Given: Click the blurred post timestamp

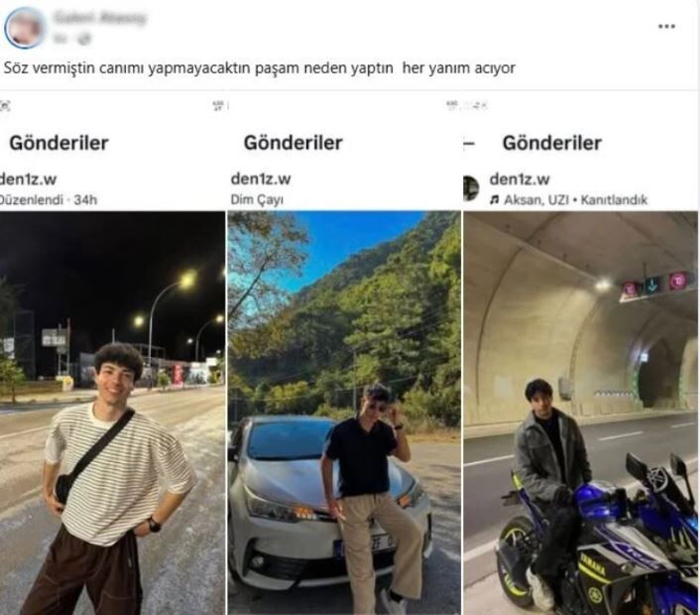Looking at the screenshot, I should pyautogui.click(x=60, y=40).
